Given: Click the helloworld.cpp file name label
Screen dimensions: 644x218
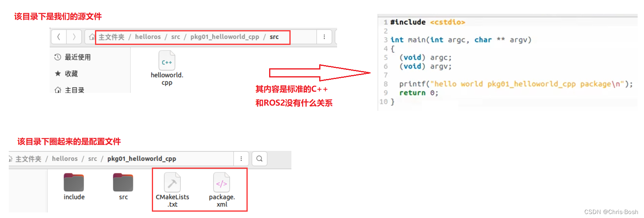Looking at the screenshot, I should pyautogui.click(x=167, y=79).
